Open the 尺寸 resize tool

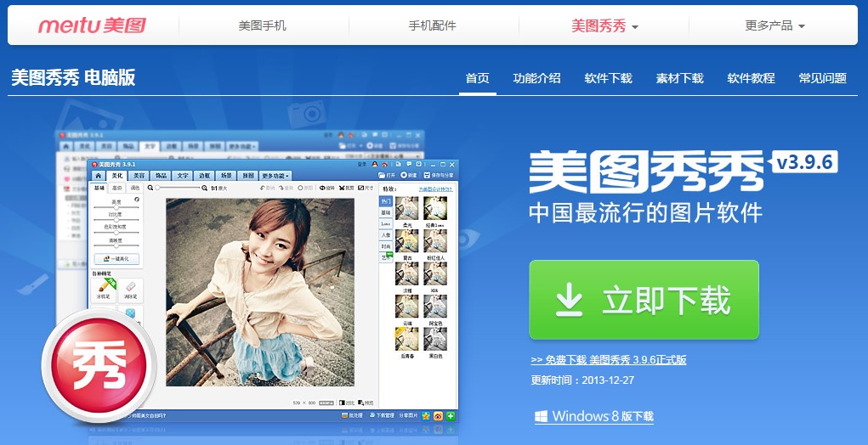(366, 188)
